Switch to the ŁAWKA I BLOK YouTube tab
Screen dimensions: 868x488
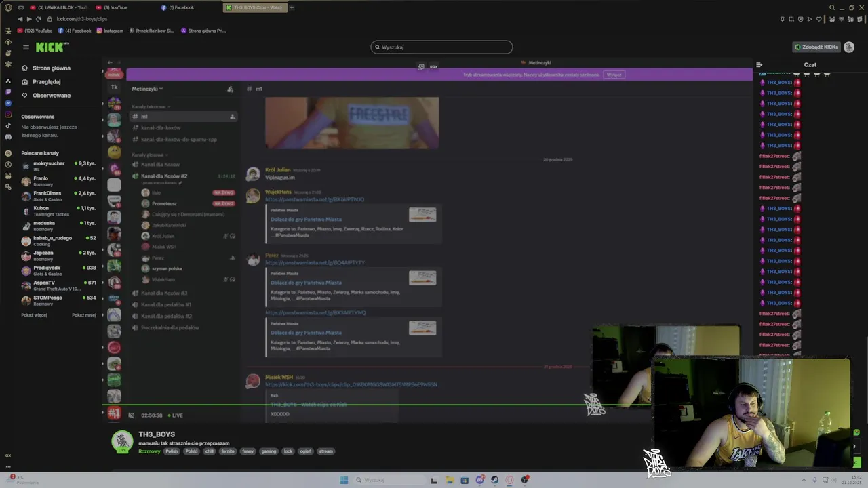point(58,7)
